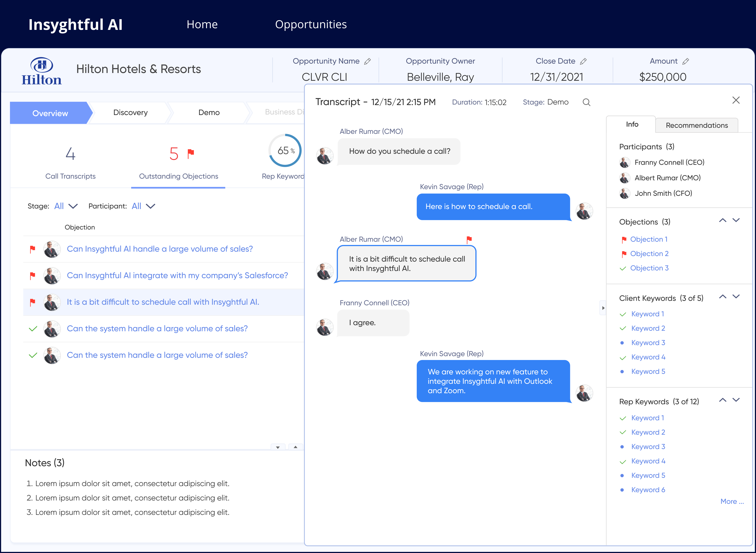This screenshot has height=553, width=756.
Task: Click collapse arrow on transcript side panel
Action: 603,308
